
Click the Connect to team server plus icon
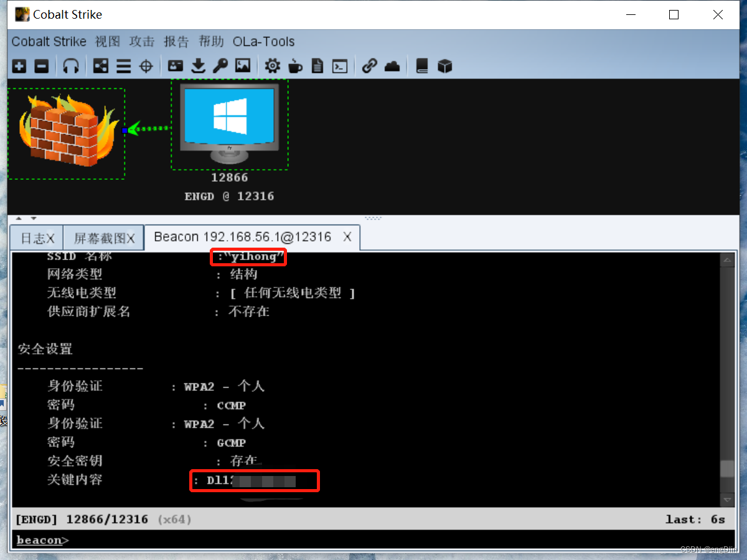click(x=19, y=65)
